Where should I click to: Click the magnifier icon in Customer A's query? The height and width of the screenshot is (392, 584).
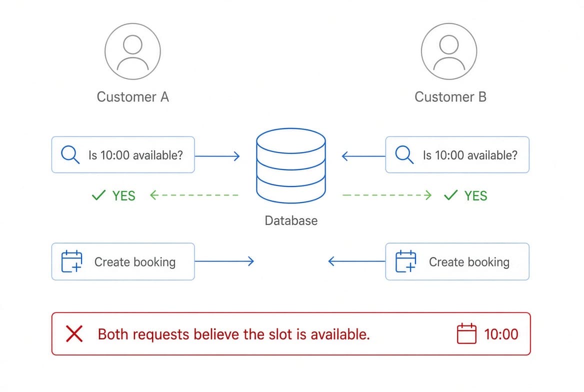click(x=70, y=154)
